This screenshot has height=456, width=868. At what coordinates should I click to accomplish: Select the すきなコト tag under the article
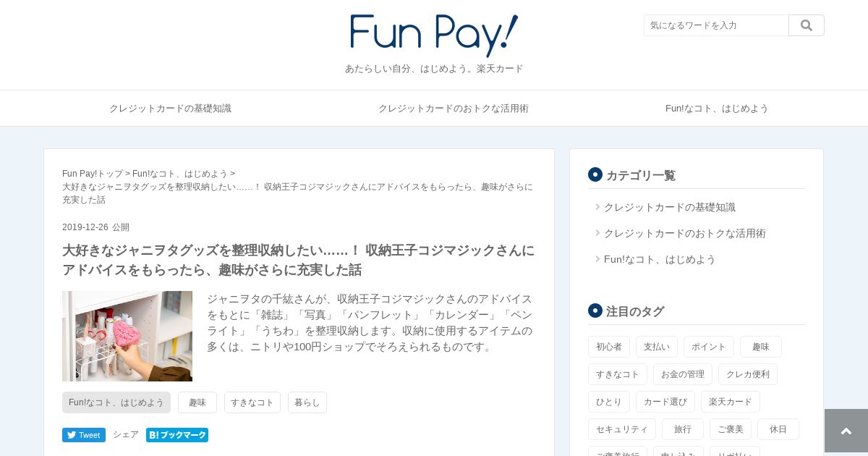[252, 402]
